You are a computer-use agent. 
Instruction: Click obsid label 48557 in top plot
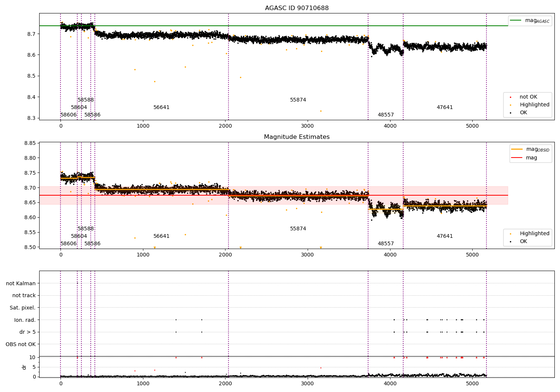(386, 115)
